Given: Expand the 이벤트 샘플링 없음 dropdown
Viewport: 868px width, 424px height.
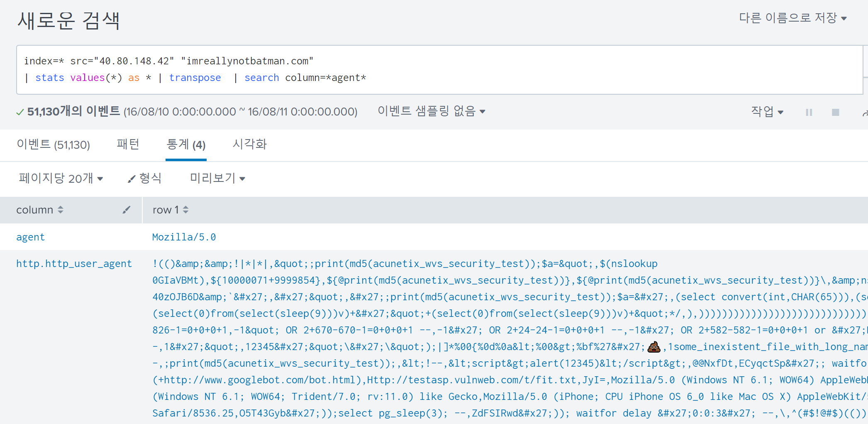Looking at the screenshot, I should click(431, 111).
